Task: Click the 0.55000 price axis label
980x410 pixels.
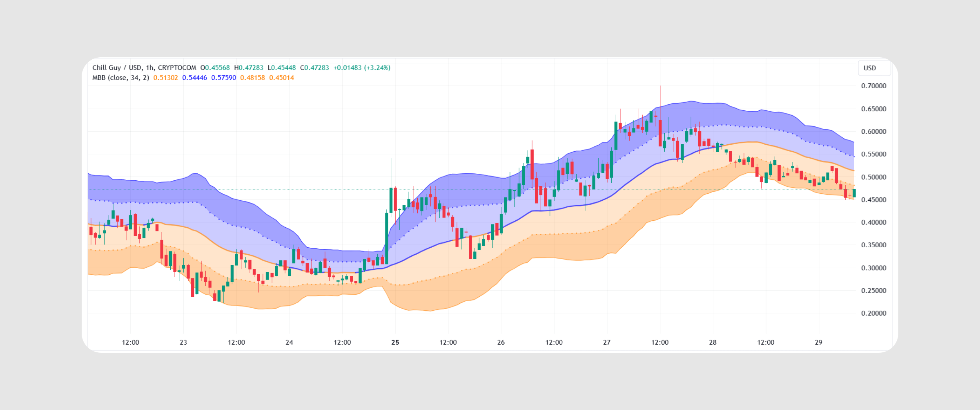Action: click(874, 154)
